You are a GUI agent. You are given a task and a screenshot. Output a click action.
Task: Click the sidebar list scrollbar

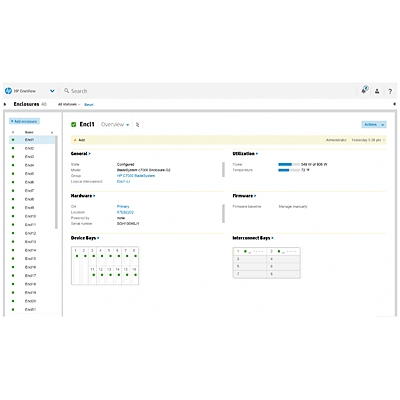[56, 182]
